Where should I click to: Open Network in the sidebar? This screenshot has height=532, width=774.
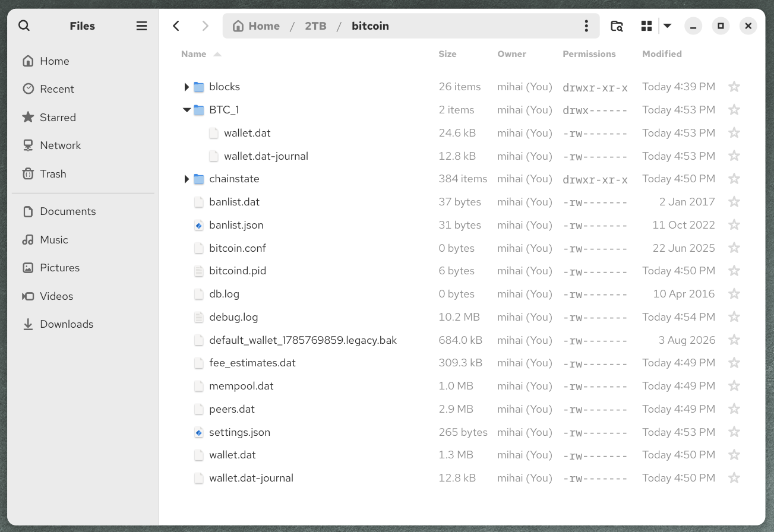(x=83, y=145)
